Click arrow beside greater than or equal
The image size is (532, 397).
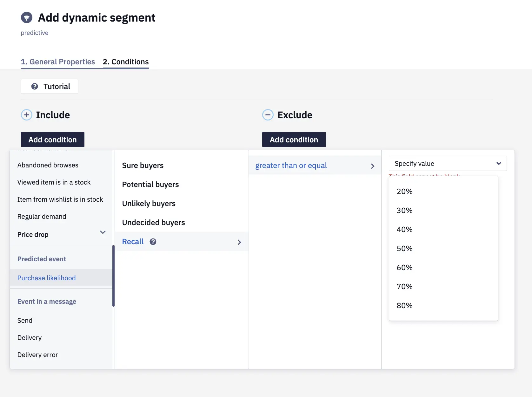click(373, 166)
